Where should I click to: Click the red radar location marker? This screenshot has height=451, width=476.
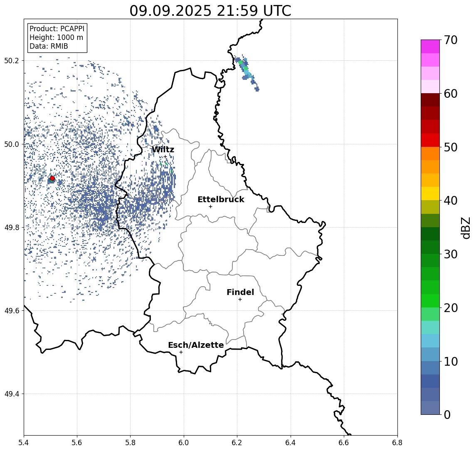(x=52, y=178)
